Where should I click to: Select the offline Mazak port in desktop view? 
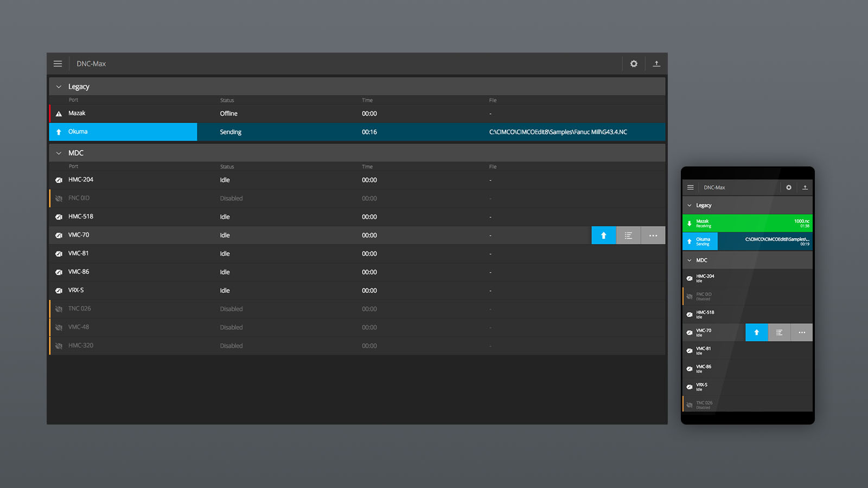[77, 113]
